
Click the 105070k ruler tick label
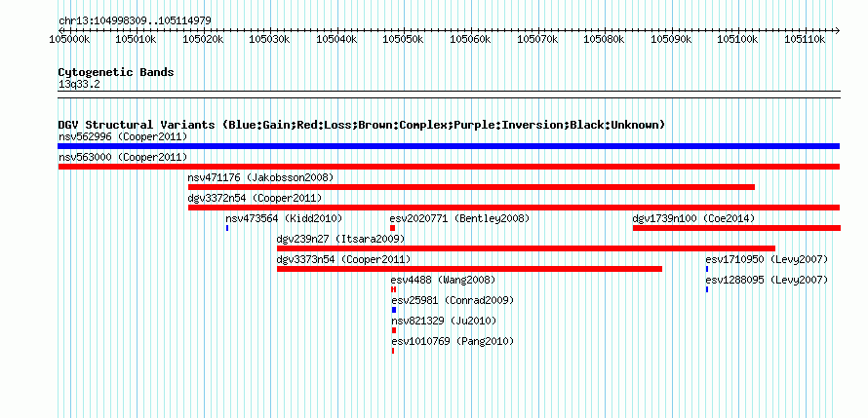pos(538,39)
